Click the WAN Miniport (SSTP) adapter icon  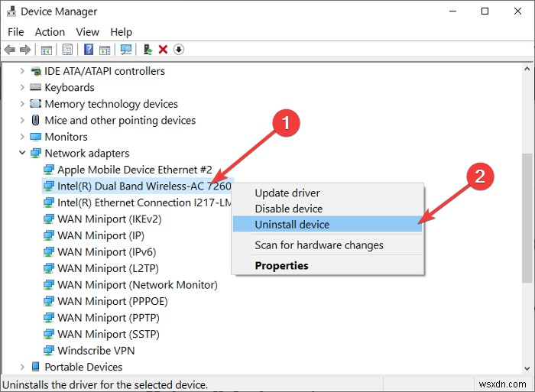pos(48,334)
